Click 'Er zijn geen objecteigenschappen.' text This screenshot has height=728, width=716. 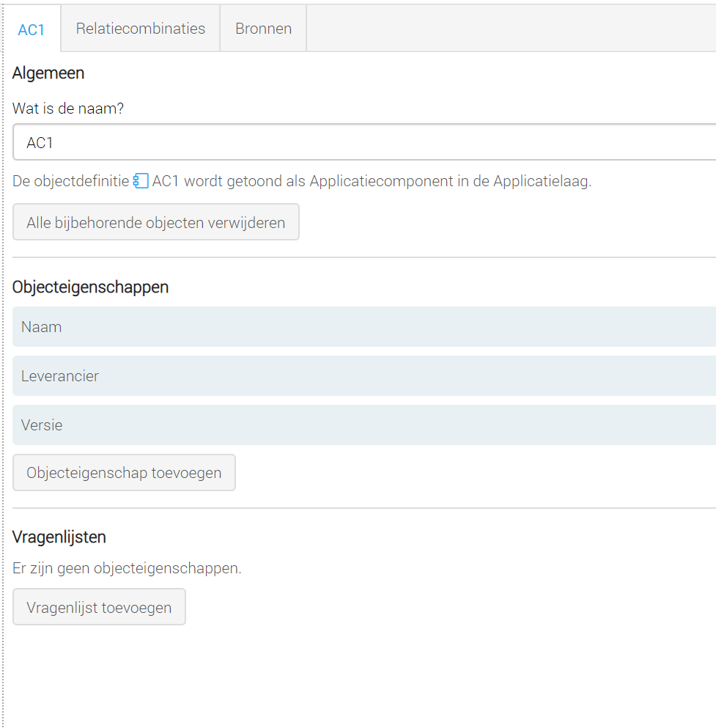tap(127, 568)
